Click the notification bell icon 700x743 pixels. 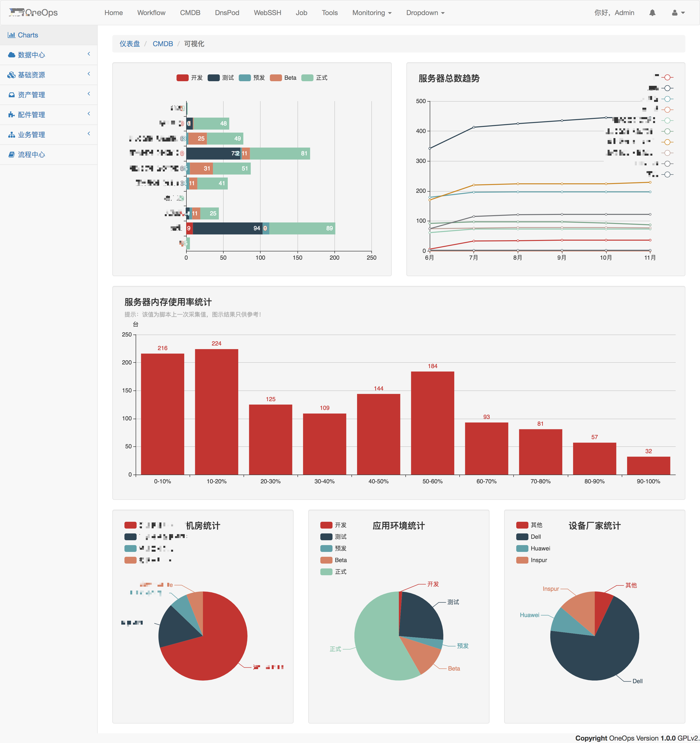tap(652, 13)
